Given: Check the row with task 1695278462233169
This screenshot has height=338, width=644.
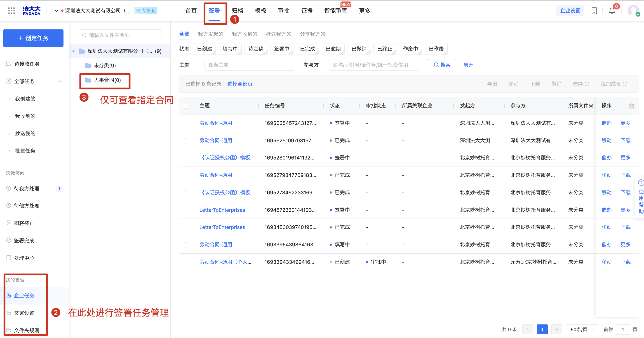Looking at the screenshot, I should pyautogui.click(x=185, y=193).
